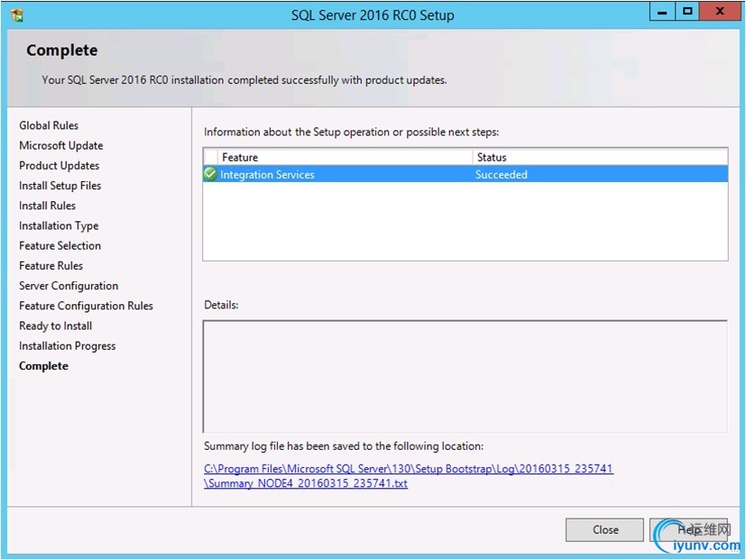Click the green success checkmark beside Integration Services
Viewport: 746px width, 560px height.
[x=210, y=174]
